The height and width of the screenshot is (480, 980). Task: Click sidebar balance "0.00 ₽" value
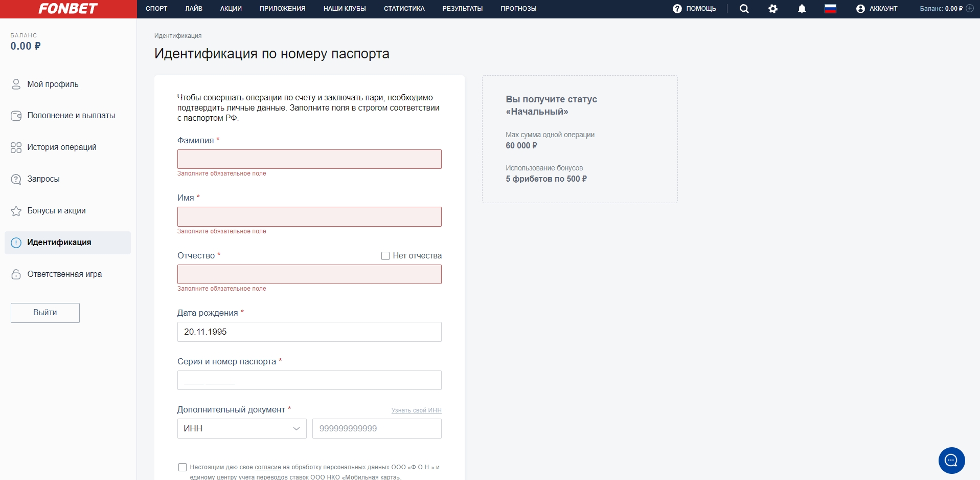26,46
